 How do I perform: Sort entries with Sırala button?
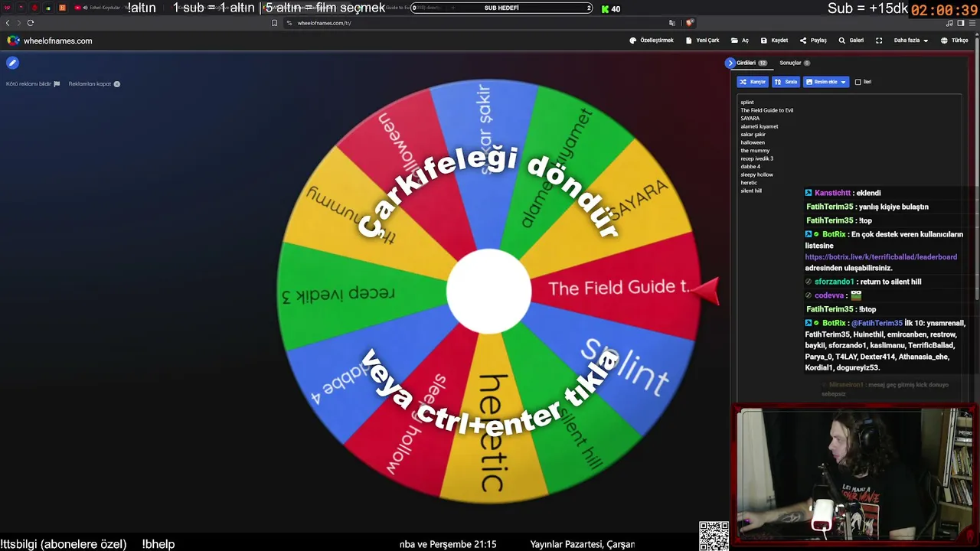coord(786,82)
